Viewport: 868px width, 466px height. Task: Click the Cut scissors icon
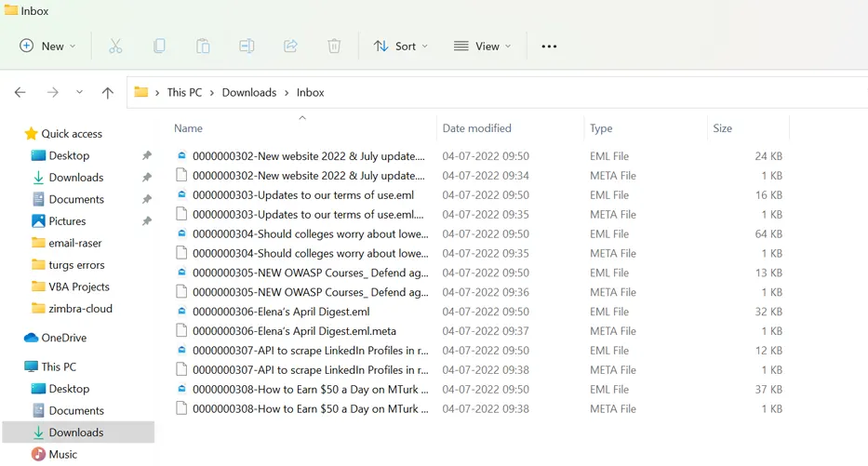[x=115, y=46]
